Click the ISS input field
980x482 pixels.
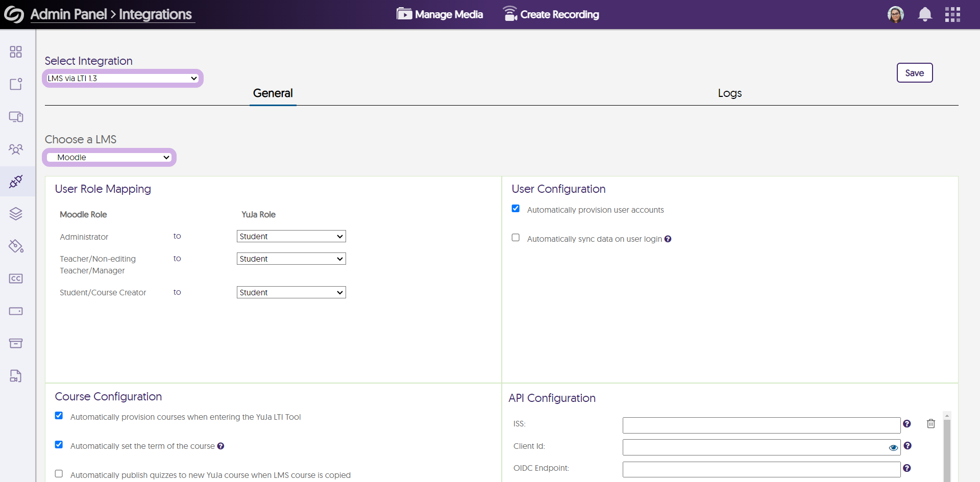point(762,425)
